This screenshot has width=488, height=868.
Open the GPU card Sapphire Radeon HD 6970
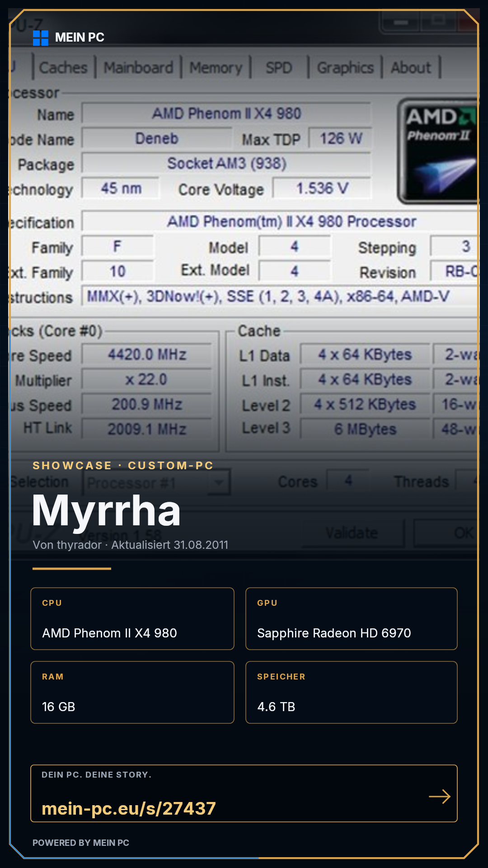click(x=352, y=618)
